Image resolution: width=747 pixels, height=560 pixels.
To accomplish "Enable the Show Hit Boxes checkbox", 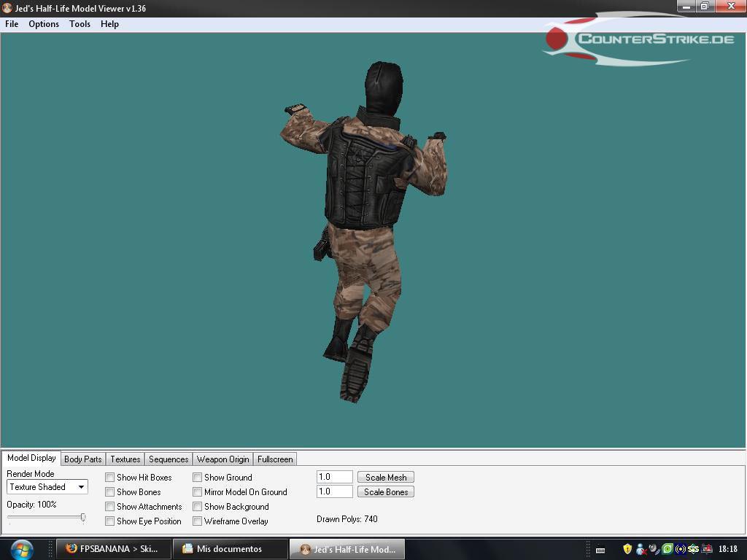I will [109, 478].
